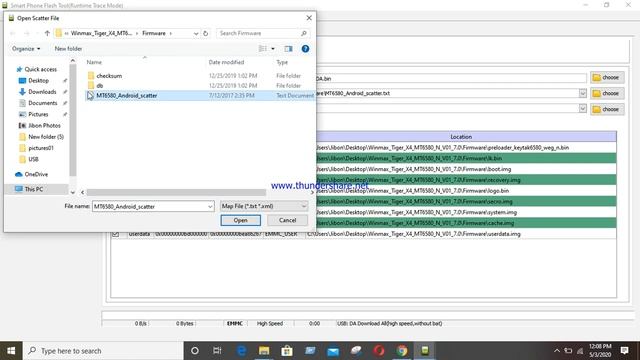Sort files by Type column

pyautogui.click(x=282, y=62)
